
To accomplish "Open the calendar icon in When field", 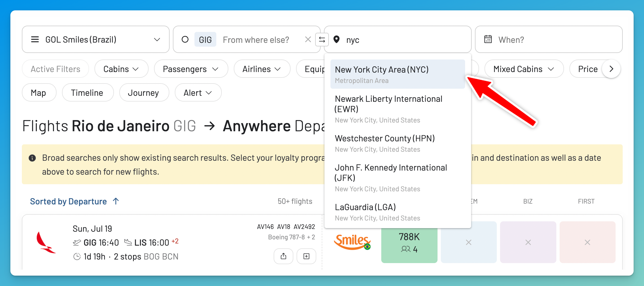I will (488, 40).
